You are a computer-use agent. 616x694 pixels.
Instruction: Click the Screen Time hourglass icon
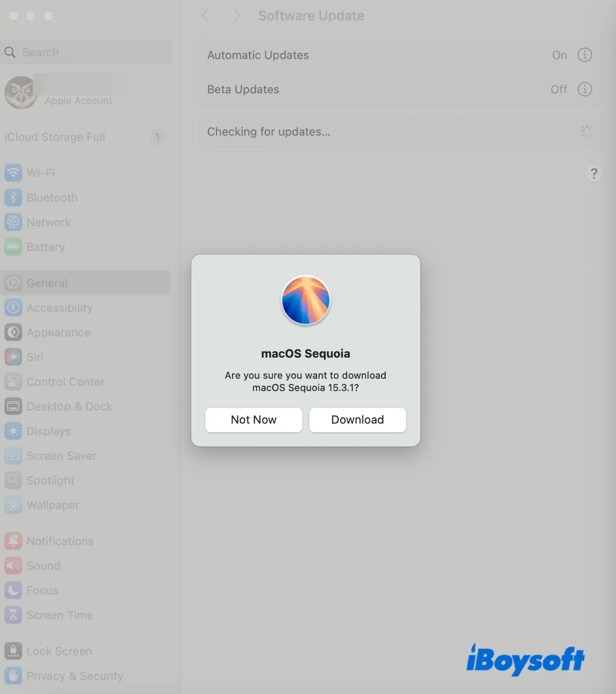pyautogui.click(x=13, y=614)
